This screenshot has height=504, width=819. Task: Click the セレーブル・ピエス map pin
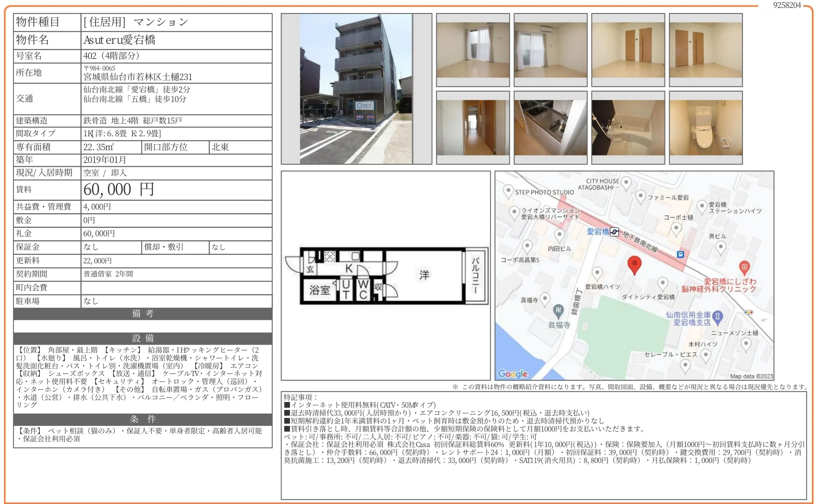(x=685, y=365)
